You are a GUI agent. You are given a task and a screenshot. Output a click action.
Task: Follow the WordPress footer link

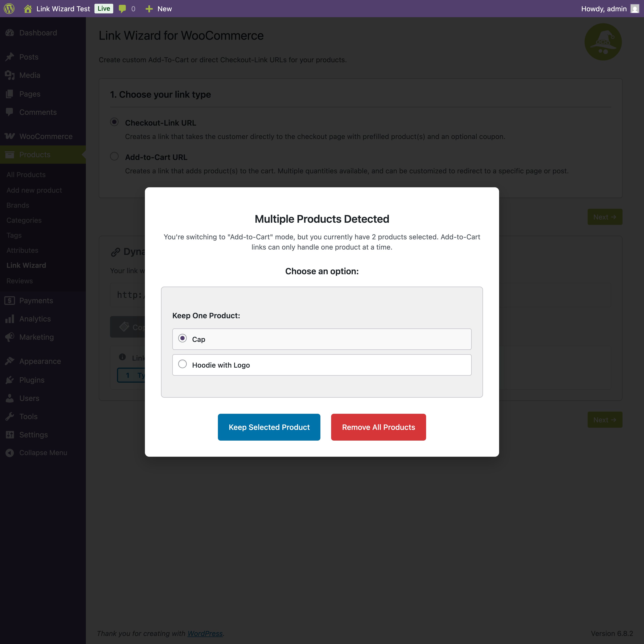click(205, 633)
